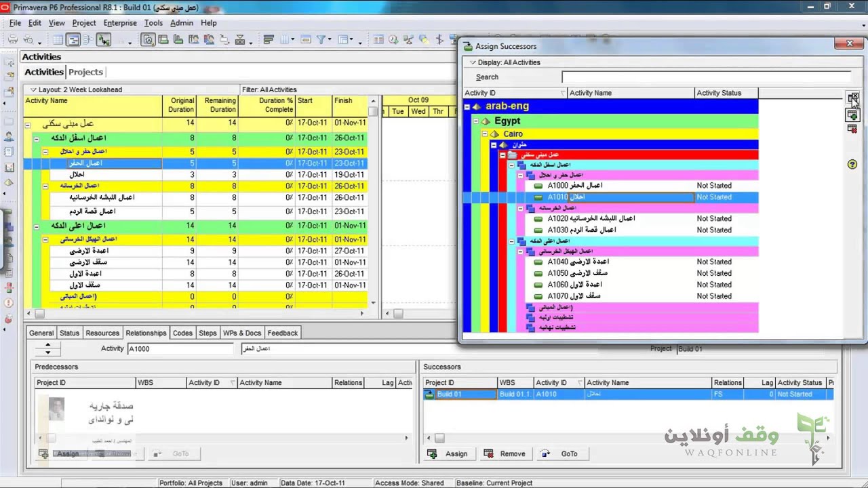The height and width of the screenshot is (488, 868).
Task: Open the Admin menu
Action: tap(182, 23)
